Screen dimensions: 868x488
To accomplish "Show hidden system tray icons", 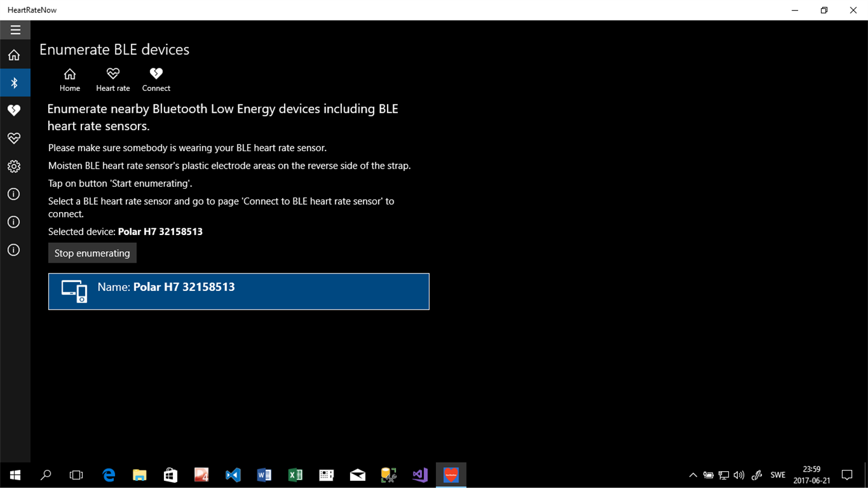I will (x=693, y=475).
